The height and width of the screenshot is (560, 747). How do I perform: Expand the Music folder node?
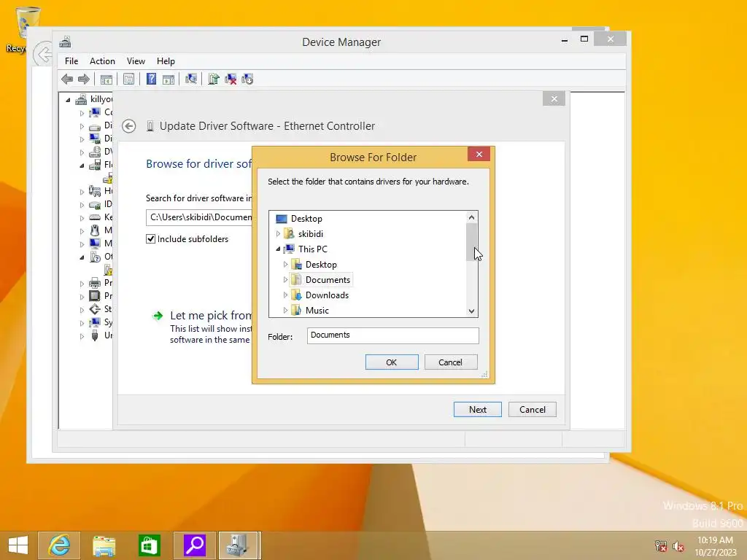pyautogui.click(x=285, y=310)
